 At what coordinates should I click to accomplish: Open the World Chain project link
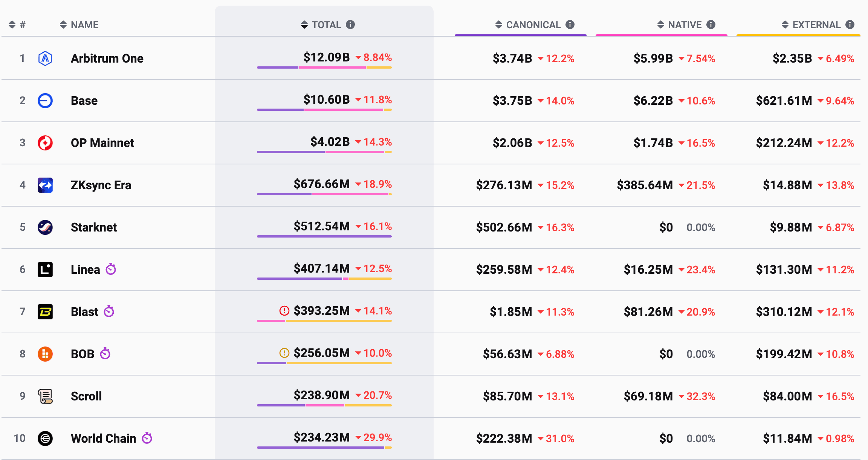coord(103,439)
